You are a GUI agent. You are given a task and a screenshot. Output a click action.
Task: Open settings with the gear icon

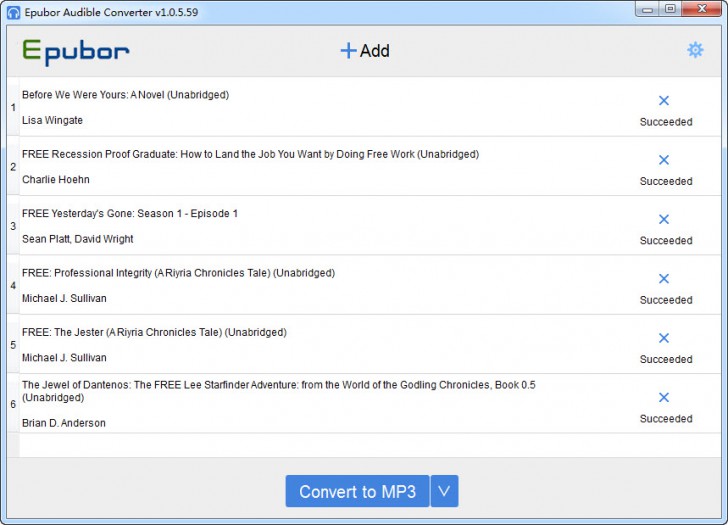[x=695, y=50]
